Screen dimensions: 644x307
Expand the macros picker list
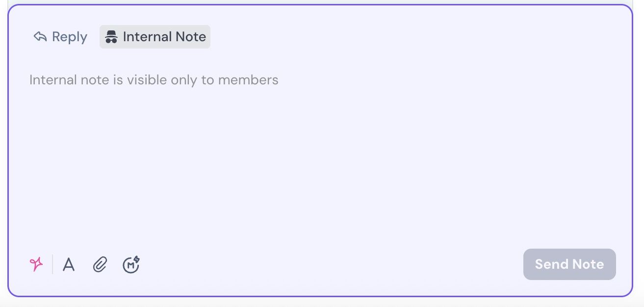point(131,265)
